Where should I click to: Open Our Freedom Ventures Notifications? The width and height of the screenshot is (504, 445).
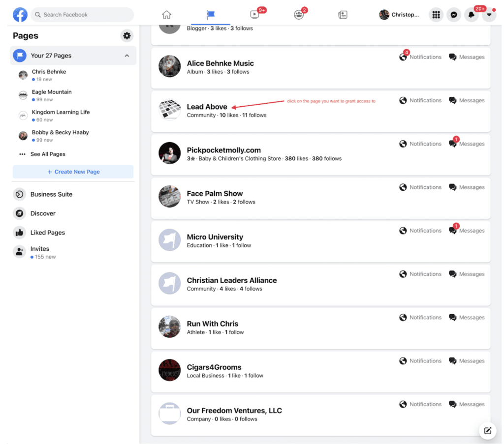point(420,404)
